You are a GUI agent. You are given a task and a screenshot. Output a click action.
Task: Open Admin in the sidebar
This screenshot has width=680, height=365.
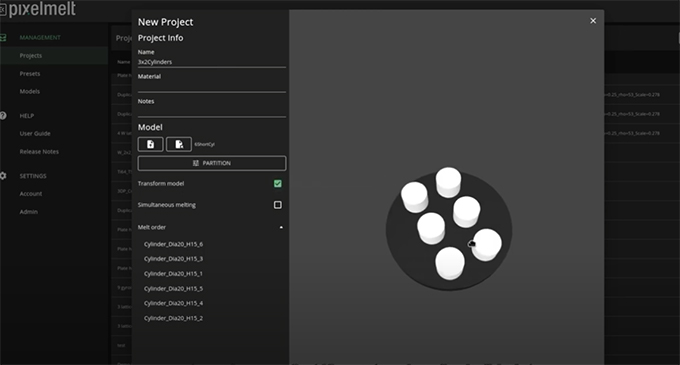(29, 212)
